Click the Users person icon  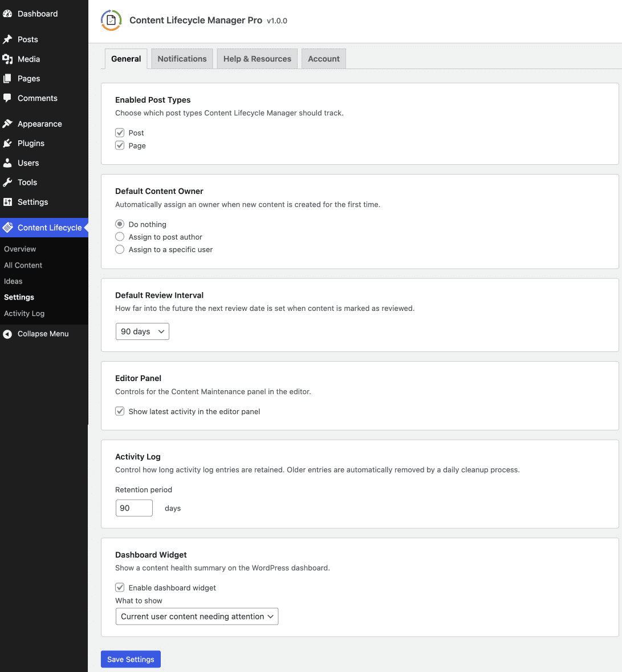coord(7,163)
